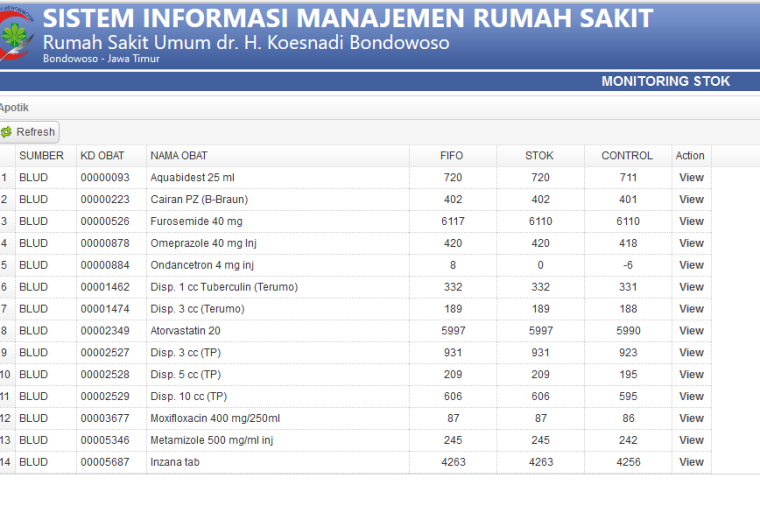This screenshot has height=520, width=760.
Task: View details for Aquabidest 25 ml
Action: pos(691,177)
